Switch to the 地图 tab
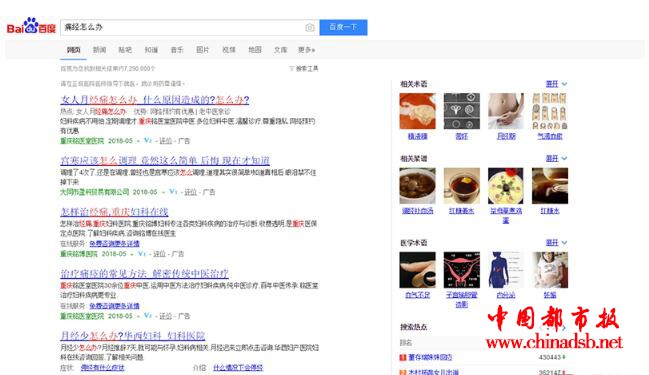649x375 pixels. coord(255,50)
